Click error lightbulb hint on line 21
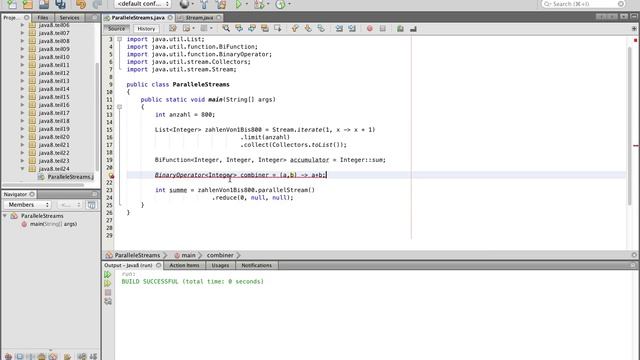The width and height of the screenshot is (640, 360). pyautogui.click(x=111, y=175)
